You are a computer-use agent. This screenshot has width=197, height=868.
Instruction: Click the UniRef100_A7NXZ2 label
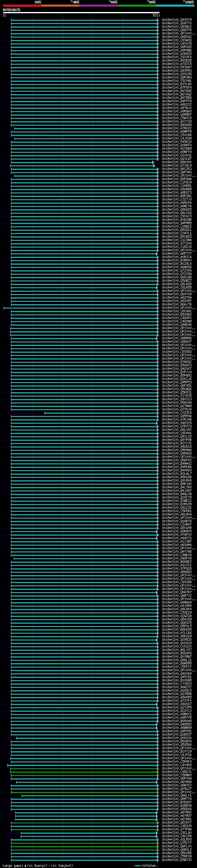pyautogui.click(x=177, y=128)
